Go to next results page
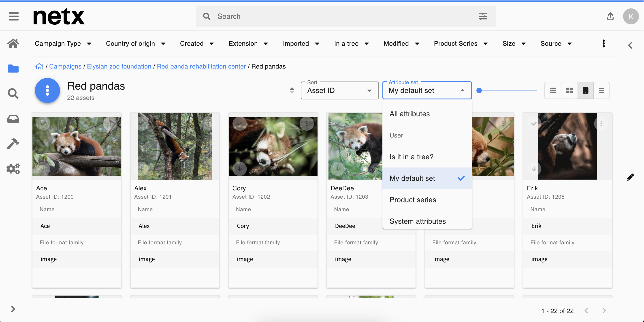The height and width of the screenshot is (322, 644). [x=604, y=311]
